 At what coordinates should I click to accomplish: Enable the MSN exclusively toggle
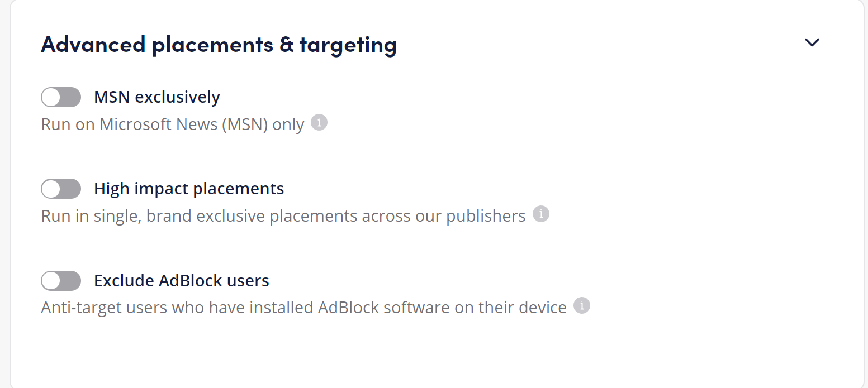pos(61,97)
